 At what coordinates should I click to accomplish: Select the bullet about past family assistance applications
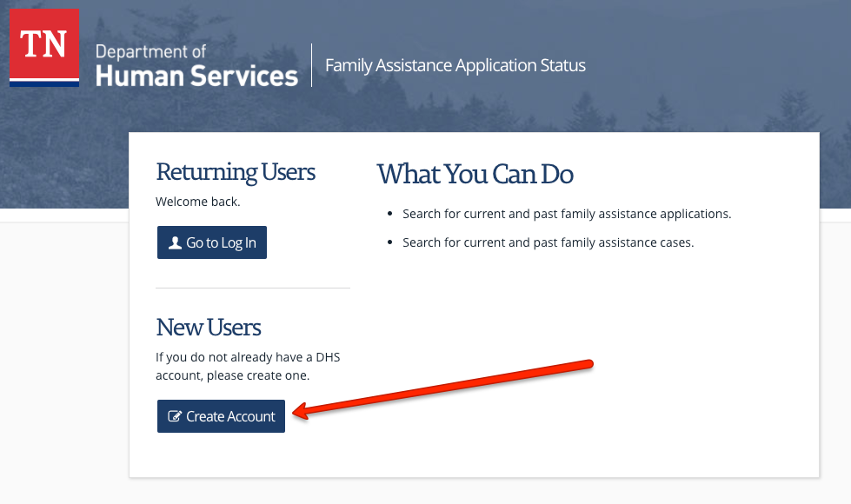[x=568, y=213]
